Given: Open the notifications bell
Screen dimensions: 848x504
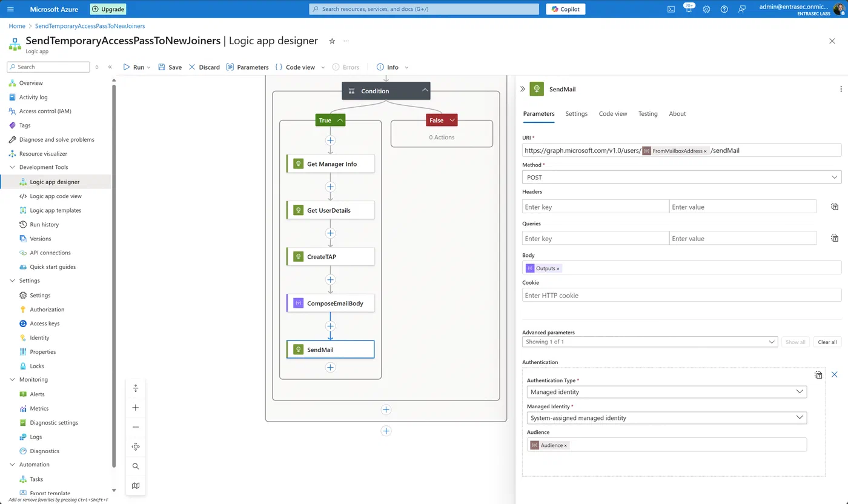Looking at the screenshot, I should point(689,9).
